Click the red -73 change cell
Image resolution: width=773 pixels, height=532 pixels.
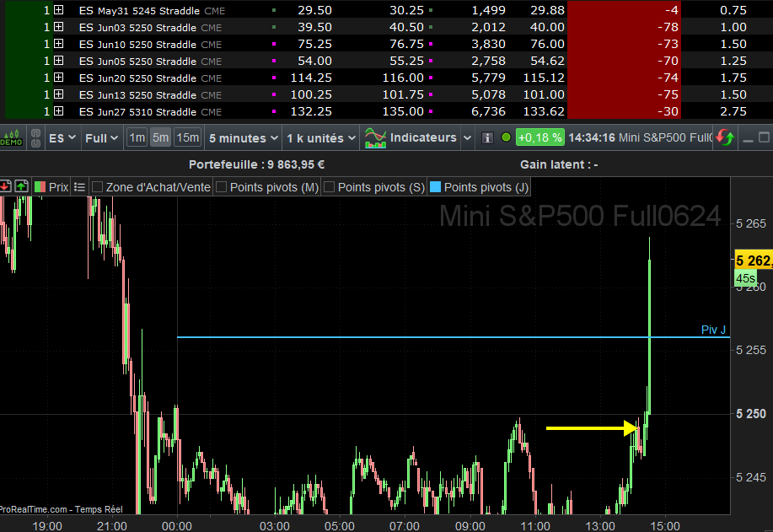click(x=624, y=44)
